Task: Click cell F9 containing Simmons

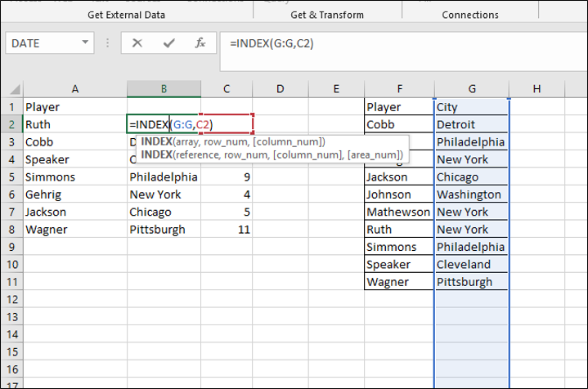Action: point(399,247)
